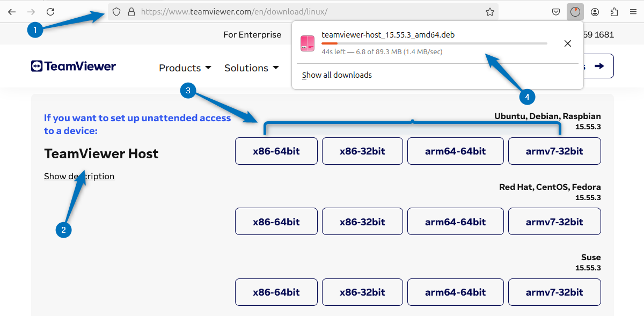
Task: Open the Firefox downloads panel icon
Action: [575, 11]
